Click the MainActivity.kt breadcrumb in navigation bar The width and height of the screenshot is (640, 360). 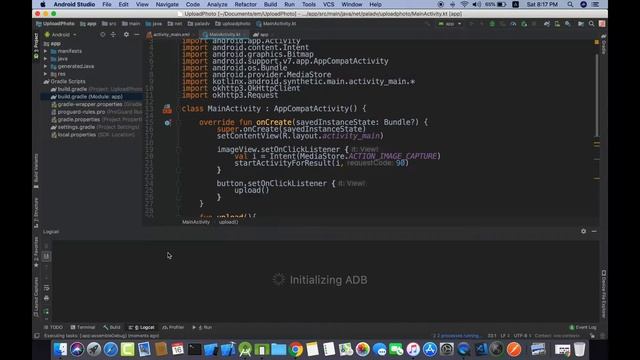tap(276, 24)
